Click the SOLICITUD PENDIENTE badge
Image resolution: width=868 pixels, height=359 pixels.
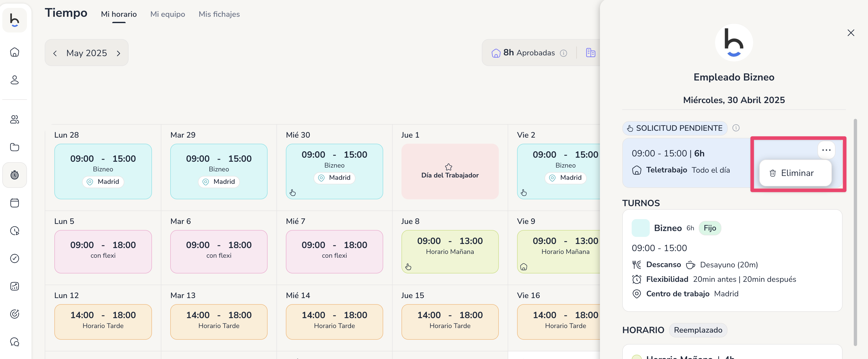pyautogui.click(x=675, y=128)
